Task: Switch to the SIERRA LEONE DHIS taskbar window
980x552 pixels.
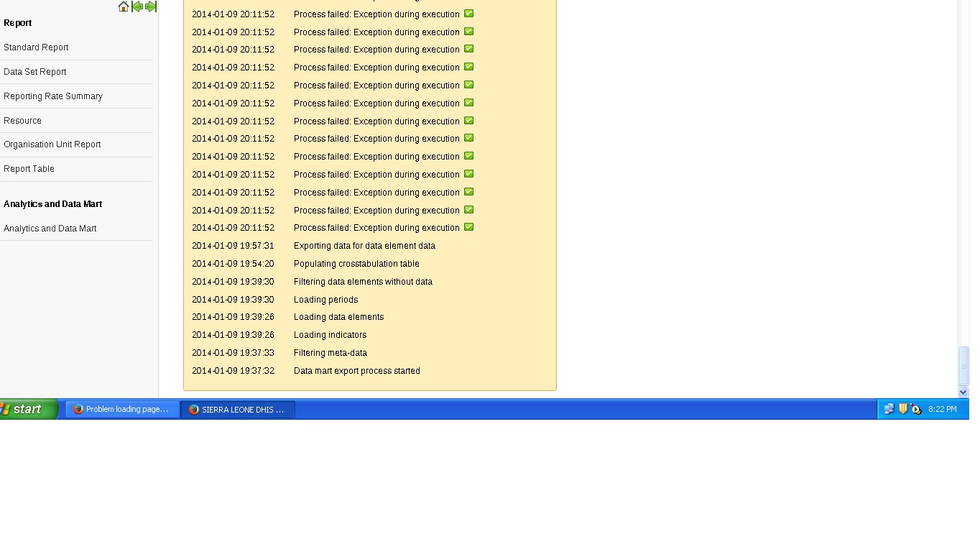Action: 238,410
